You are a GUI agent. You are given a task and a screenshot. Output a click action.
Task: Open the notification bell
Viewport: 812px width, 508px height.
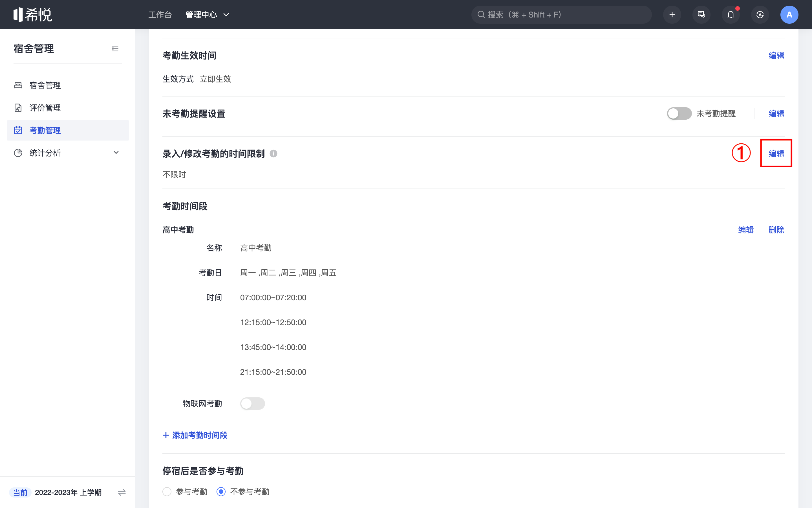[731, 15]
